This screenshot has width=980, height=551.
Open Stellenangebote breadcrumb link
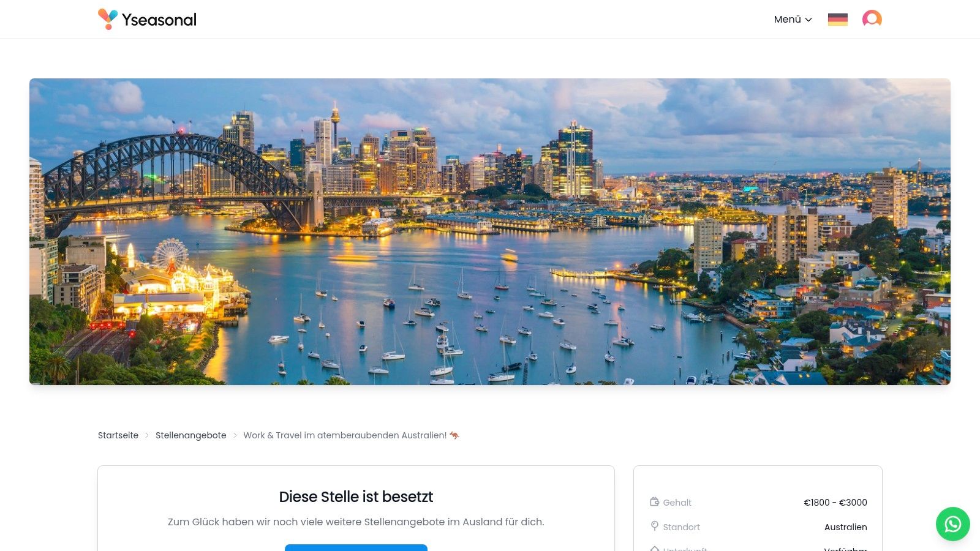pyautogui.click(x=191, y=435)
